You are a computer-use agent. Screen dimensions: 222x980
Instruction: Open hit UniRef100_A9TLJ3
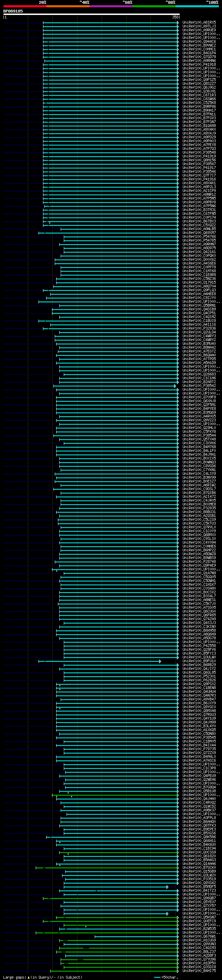199,26
